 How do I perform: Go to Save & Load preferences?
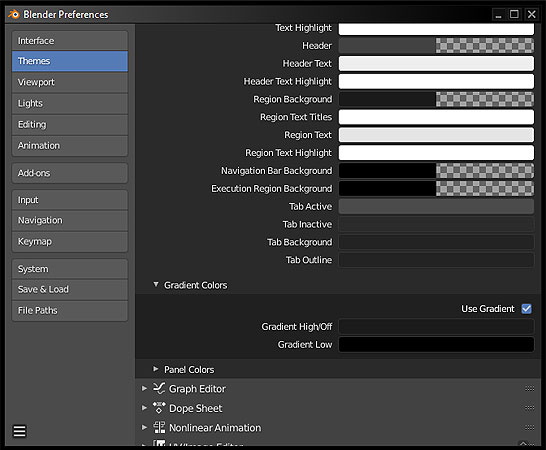(x=70, y=289)
